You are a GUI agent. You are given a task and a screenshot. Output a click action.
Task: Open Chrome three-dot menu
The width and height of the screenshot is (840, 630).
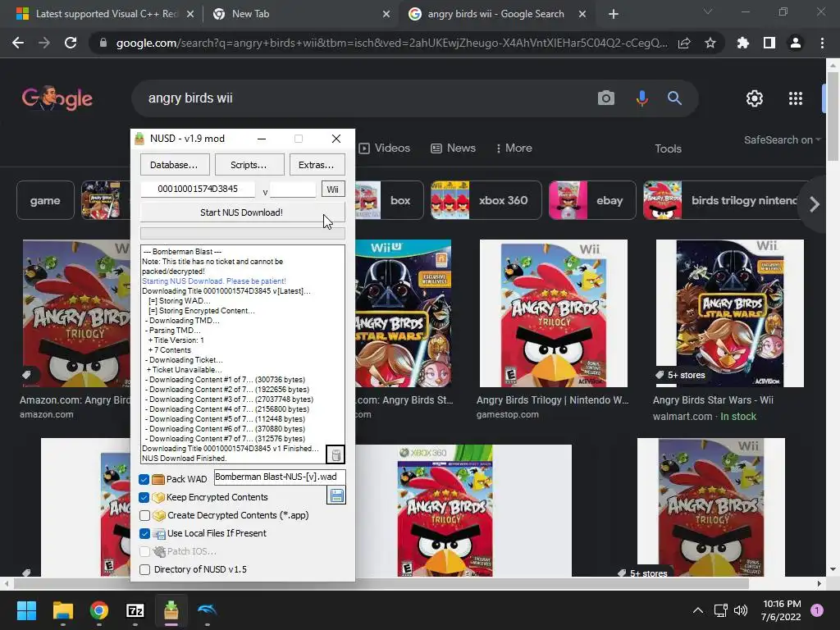tap(822, 43)
